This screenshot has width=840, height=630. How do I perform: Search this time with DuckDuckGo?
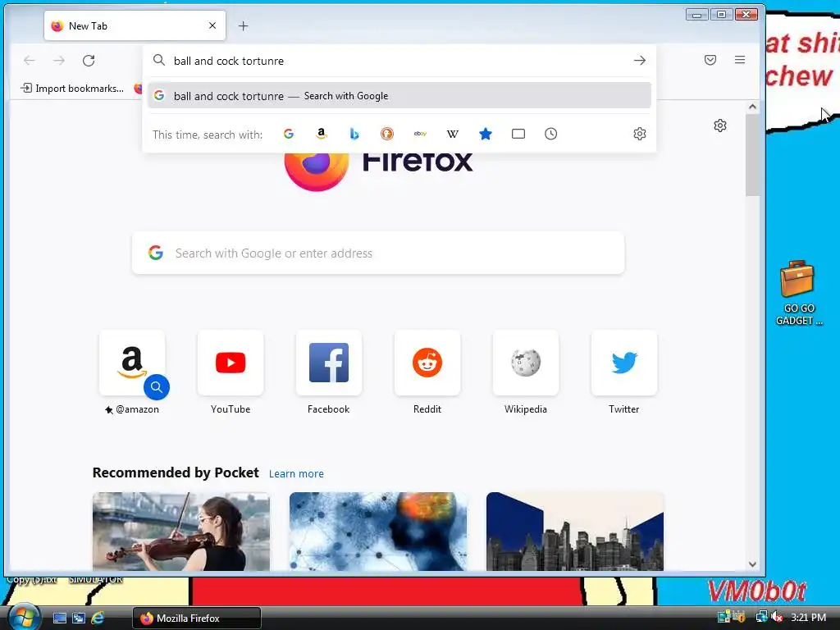coord(387,134)
